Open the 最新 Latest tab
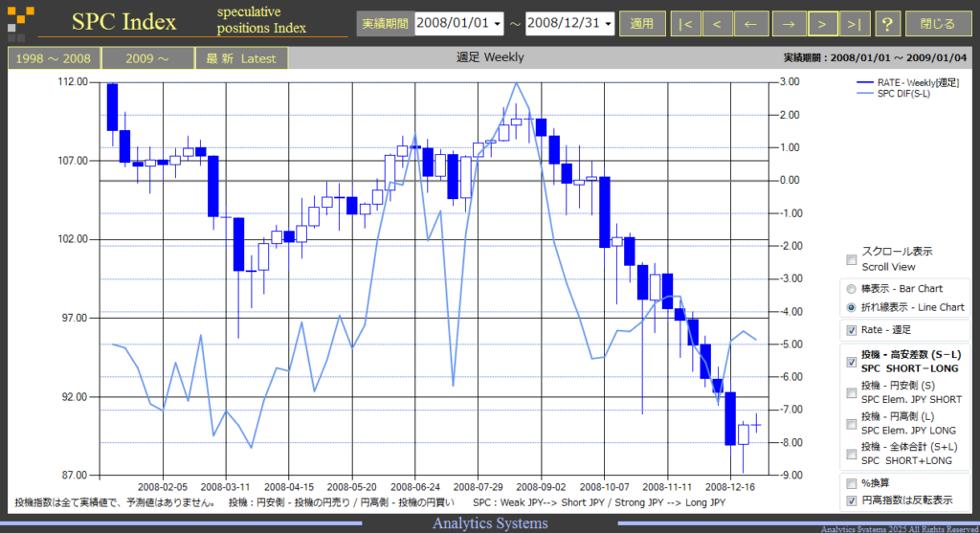 pyautogui.click(x=241, y=58)
